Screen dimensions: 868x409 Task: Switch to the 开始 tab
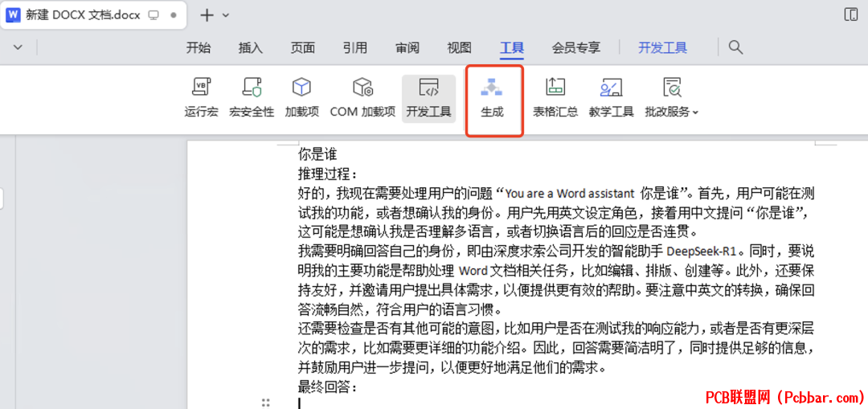[199, 48]
